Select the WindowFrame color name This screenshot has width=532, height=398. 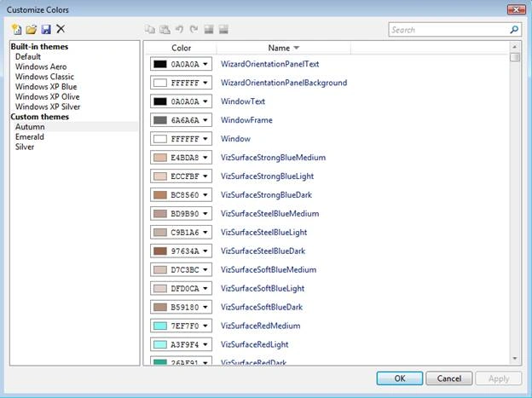pyautogui.click(x=246, y=120)
